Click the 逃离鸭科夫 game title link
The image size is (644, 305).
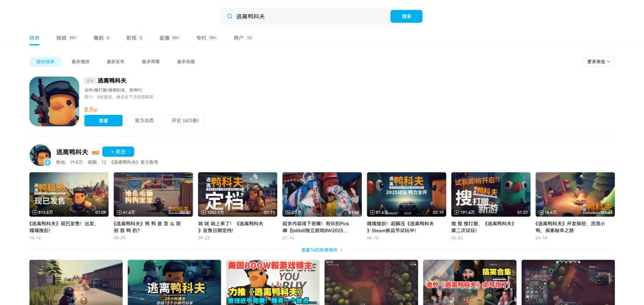pos(112,81)
